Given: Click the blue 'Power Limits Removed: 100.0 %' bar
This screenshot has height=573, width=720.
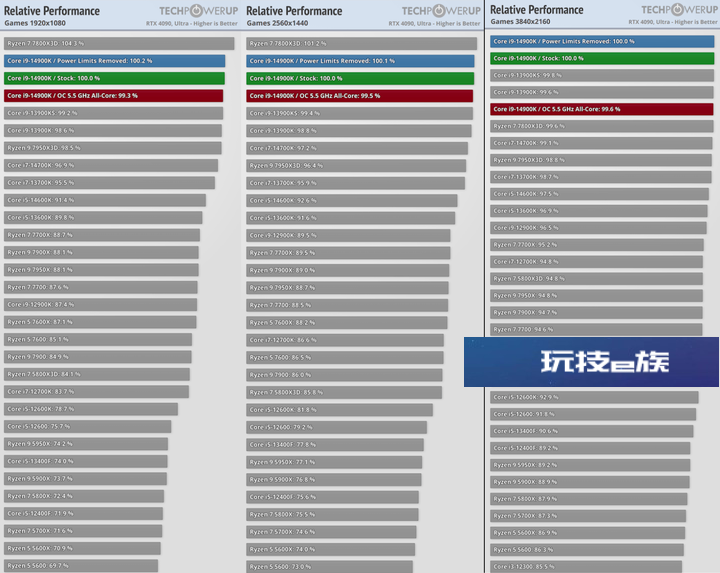Looking at the screenshot, I should click(602, 41).
